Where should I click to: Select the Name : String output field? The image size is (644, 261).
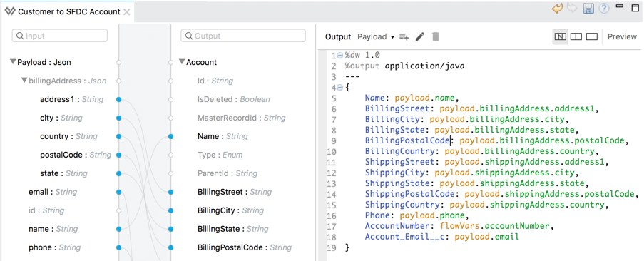coord(223,136)
